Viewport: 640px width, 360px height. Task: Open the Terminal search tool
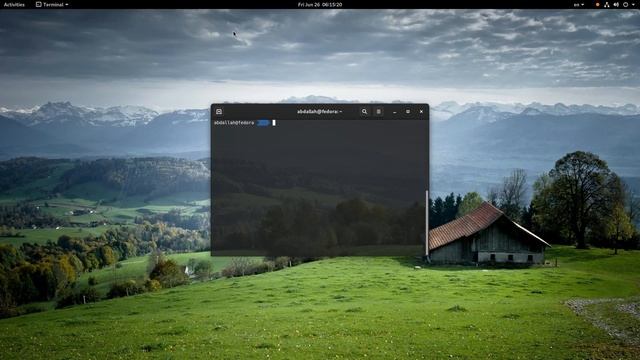pos(364,111)
